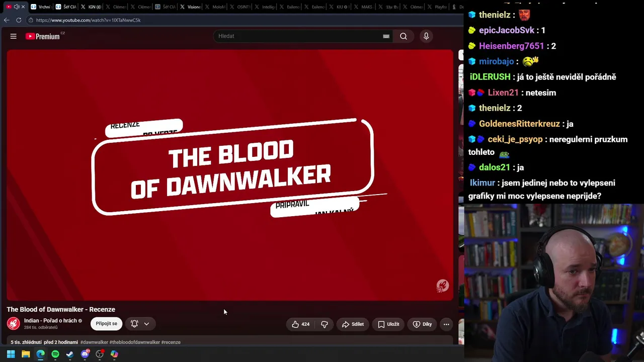Click chat username iDLERUSH
Image resolution: width=644 pixels, height=362 pixels.
click(x=490, y=77)
